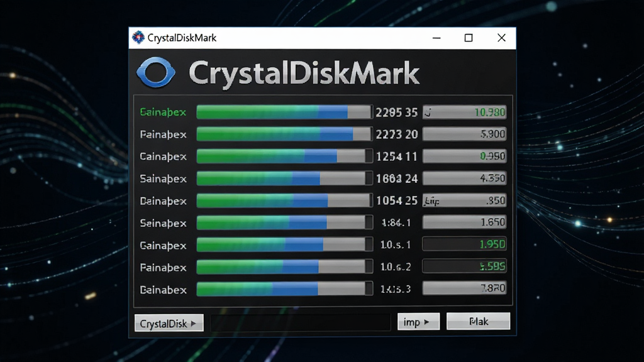Open the CrystalDisk dropdown button
The height and width of the screenshot is (362, 644).
[x=169, y=324]
